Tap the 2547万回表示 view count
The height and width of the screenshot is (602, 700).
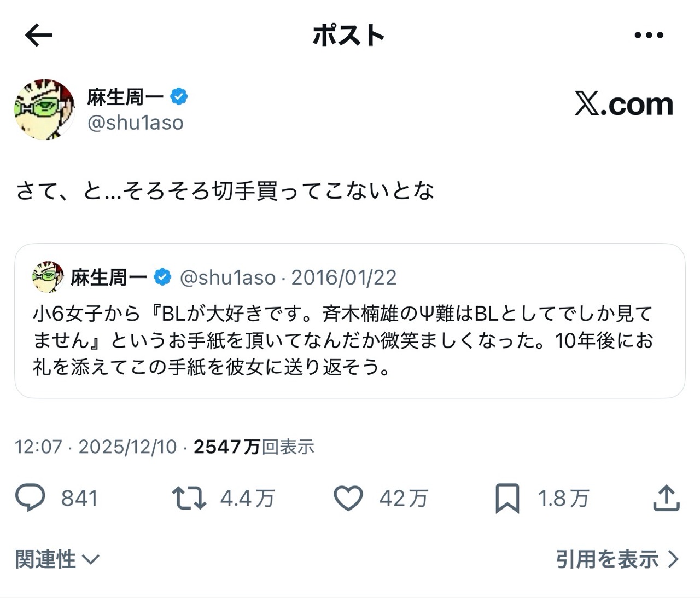click(254, 447)
